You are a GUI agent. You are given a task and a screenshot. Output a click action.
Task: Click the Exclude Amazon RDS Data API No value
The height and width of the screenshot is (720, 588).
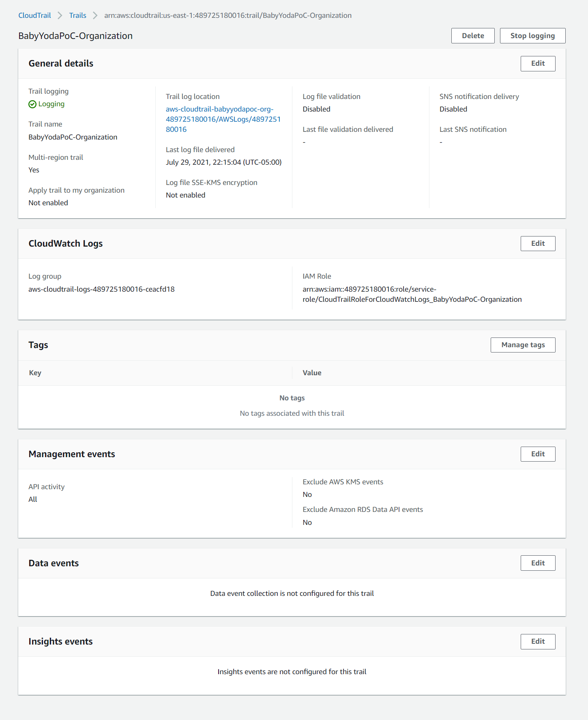coord(307,522)
